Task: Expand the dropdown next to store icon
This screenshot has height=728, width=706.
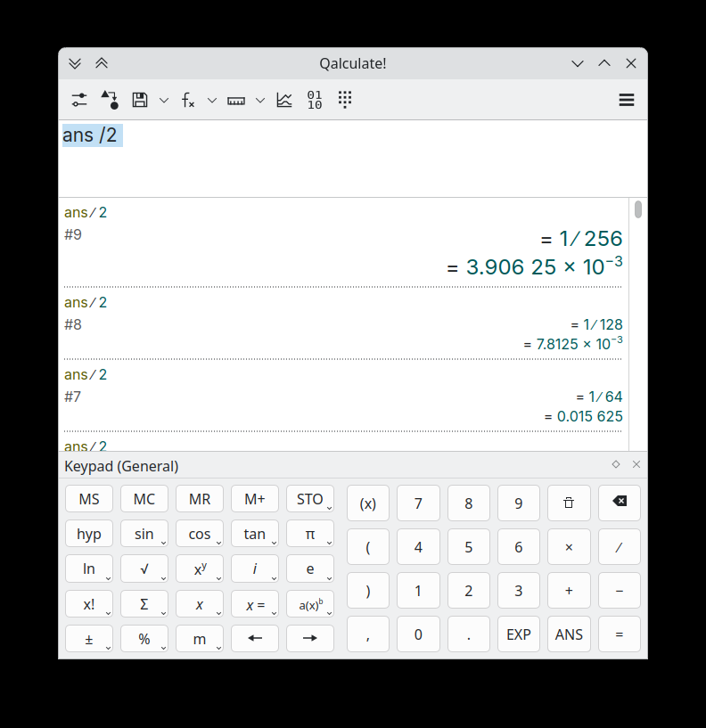Action: click(x=164, y=101)
